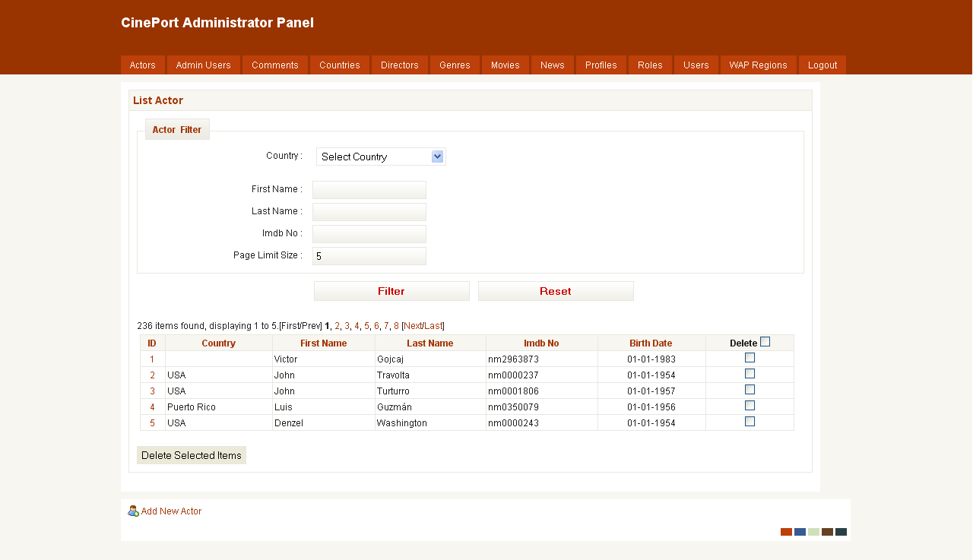The width and height of the screenshot is (973, 560).
Task: Click Delete Selected Items button
Action: [x=192, y=455]
